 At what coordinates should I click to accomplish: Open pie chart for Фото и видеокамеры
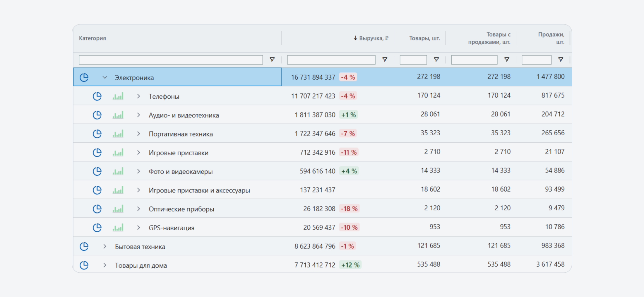pyautogui.click(x=97, y=171)
